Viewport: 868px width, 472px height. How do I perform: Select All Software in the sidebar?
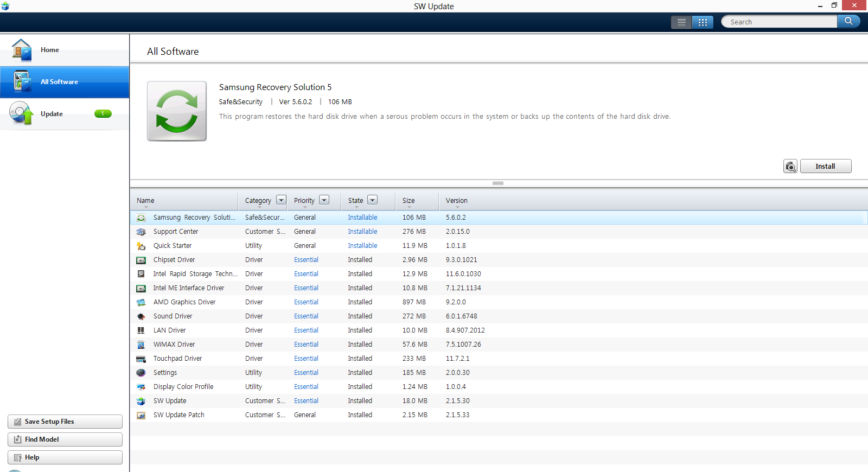click(x=65, y=82)
